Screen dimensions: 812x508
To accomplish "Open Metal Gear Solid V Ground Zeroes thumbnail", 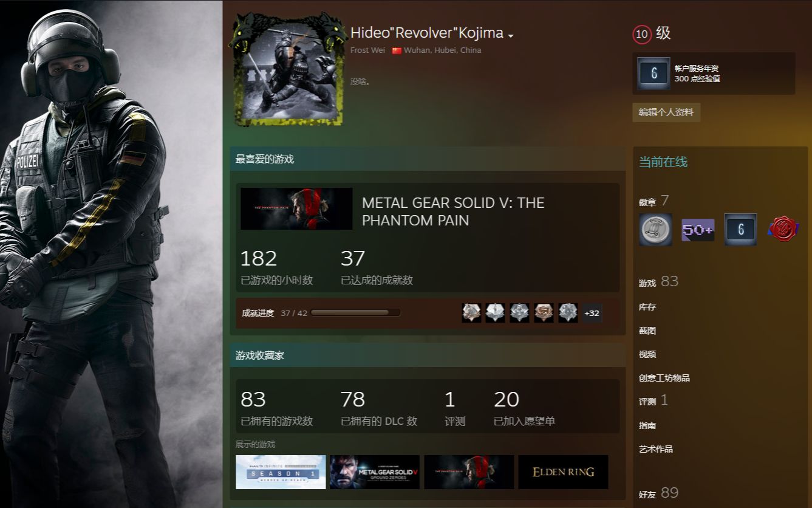I will 375,472.
